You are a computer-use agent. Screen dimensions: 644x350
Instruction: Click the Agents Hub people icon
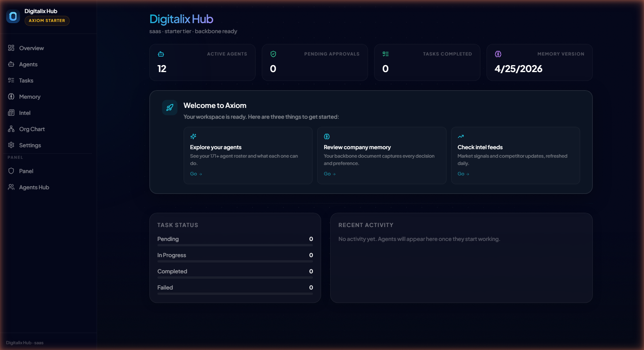click(x=11, y=187)
